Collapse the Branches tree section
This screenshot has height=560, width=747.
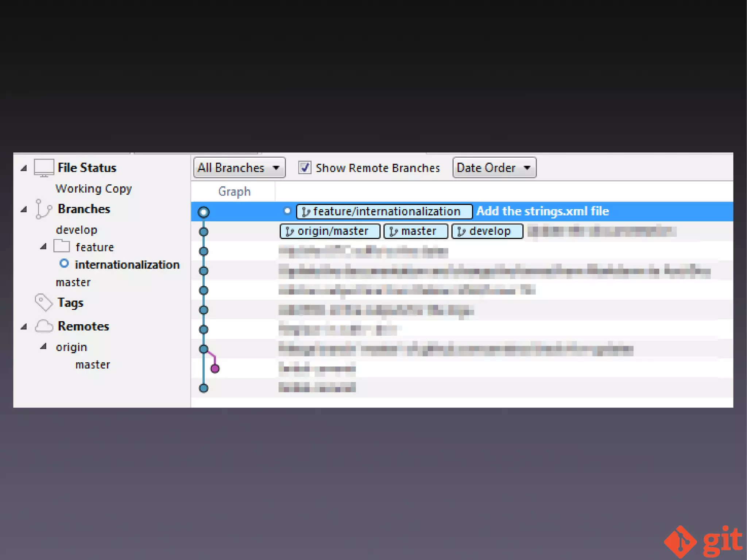point(24,209)
